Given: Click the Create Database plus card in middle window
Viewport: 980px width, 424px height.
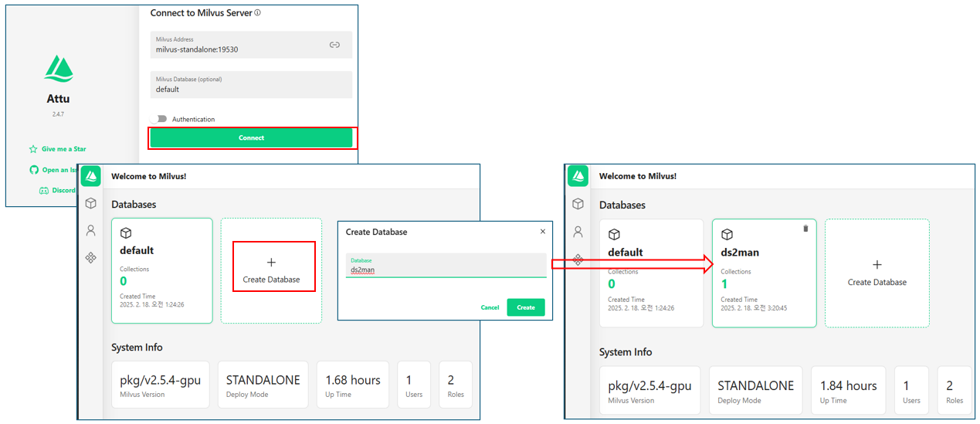Looking at the screenshot, I should pyautogui.click(x=271, y=270).
